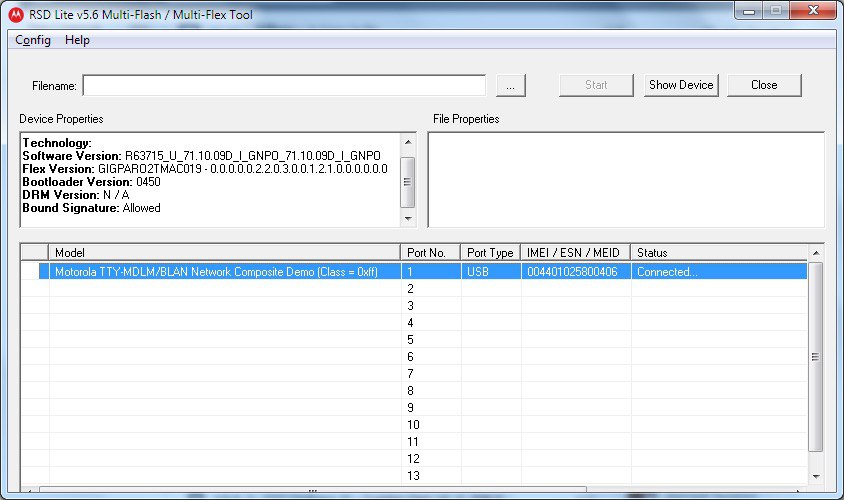Click device list scroll up arrow

(816, 253)
